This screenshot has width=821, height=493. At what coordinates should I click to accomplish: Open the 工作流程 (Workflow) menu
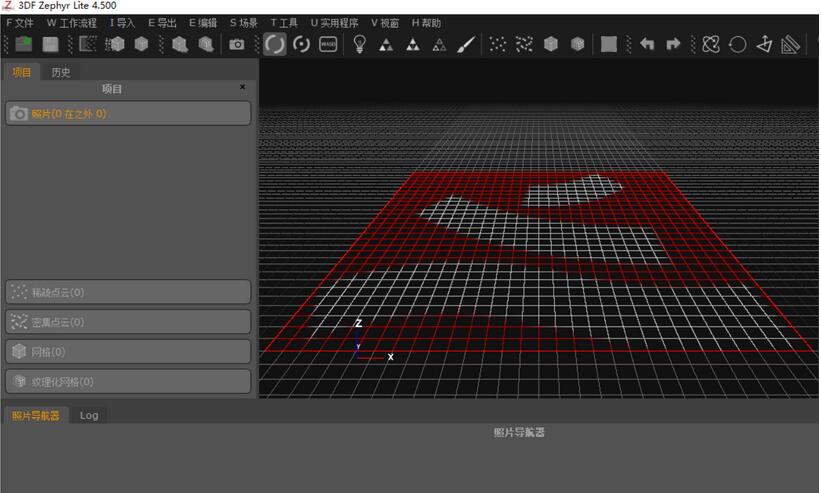pyautogui.click(x=72, y=22)
